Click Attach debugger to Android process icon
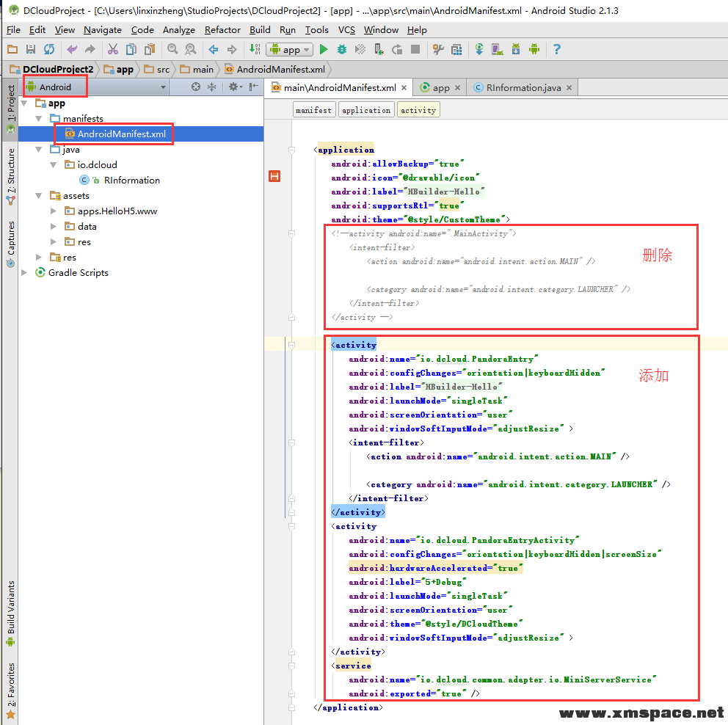728x725 pixels. (379, 49)
